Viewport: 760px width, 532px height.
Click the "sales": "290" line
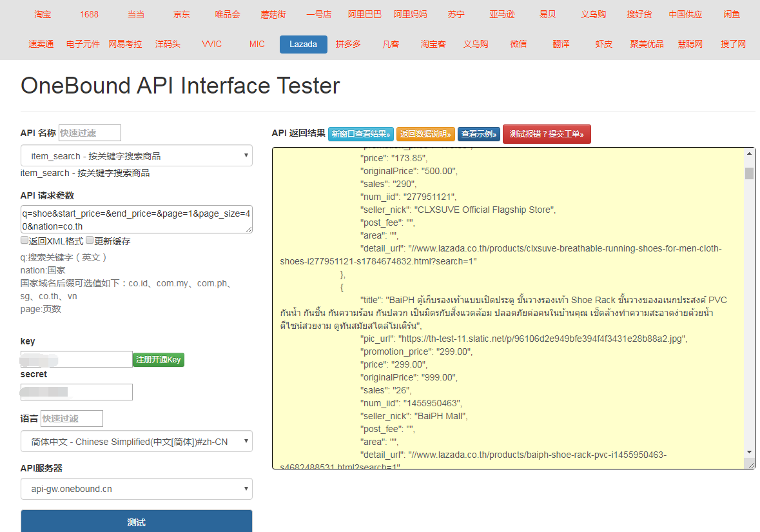388,184
